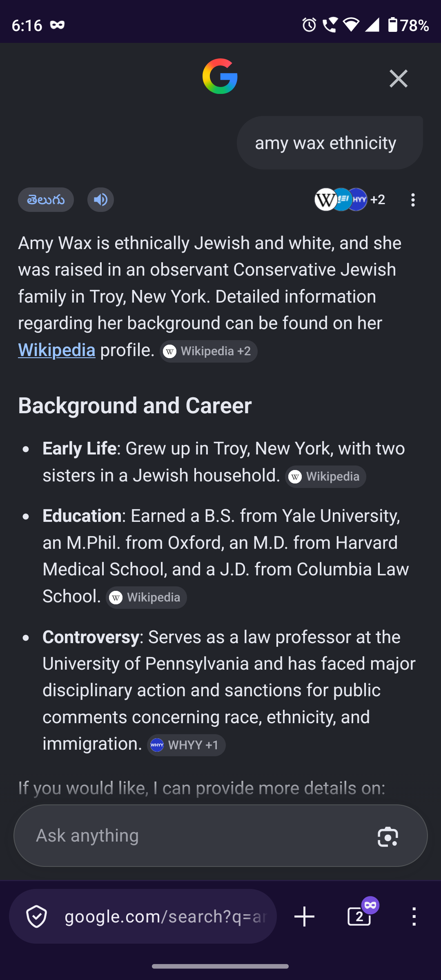
Task: Focus the Ask anything input field
Action: (x=200, y=835)
